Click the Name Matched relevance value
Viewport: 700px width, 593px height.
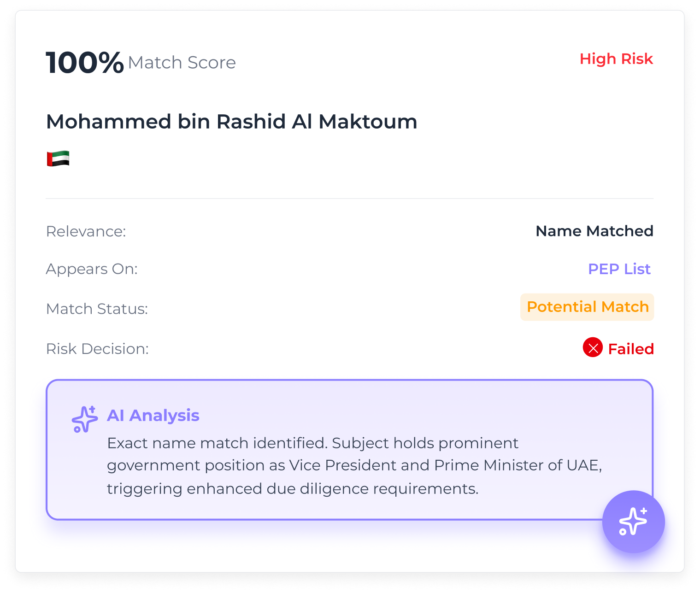[594, 231]
